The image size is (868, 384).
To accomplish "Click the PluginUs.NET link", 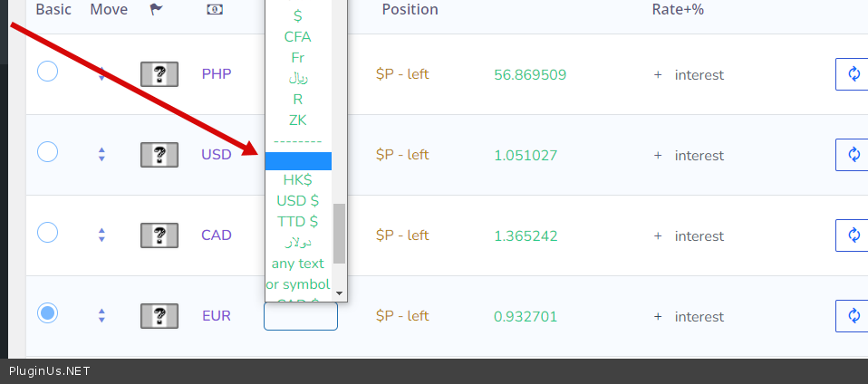I will (50, 371).
